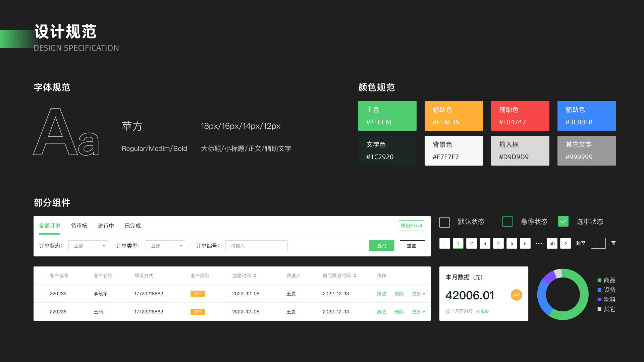Screen dimensions: 644x362
Task: Go to previous page with left arrow
Action: tap(444, 243)
